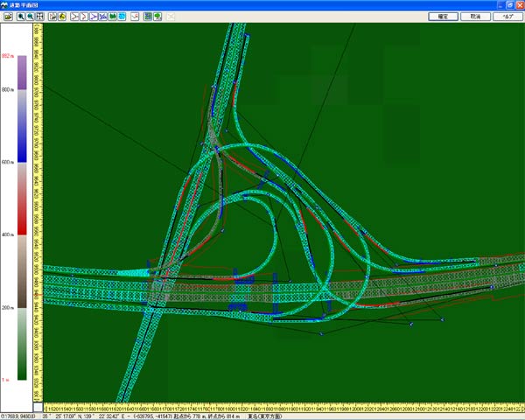Select the blue branching line tool
Viewport: 525px width, 420px height.
pos(94,17)
